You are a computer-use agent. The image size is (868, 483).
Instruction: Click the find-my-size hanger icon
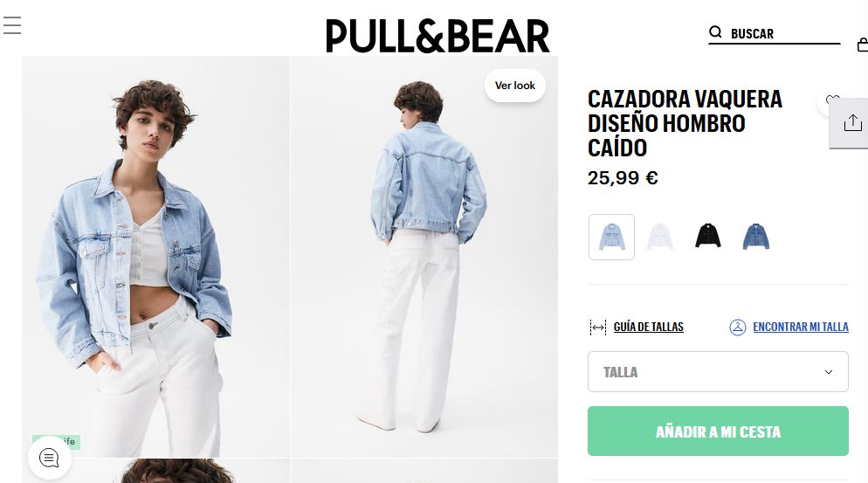tap(737, 328)
